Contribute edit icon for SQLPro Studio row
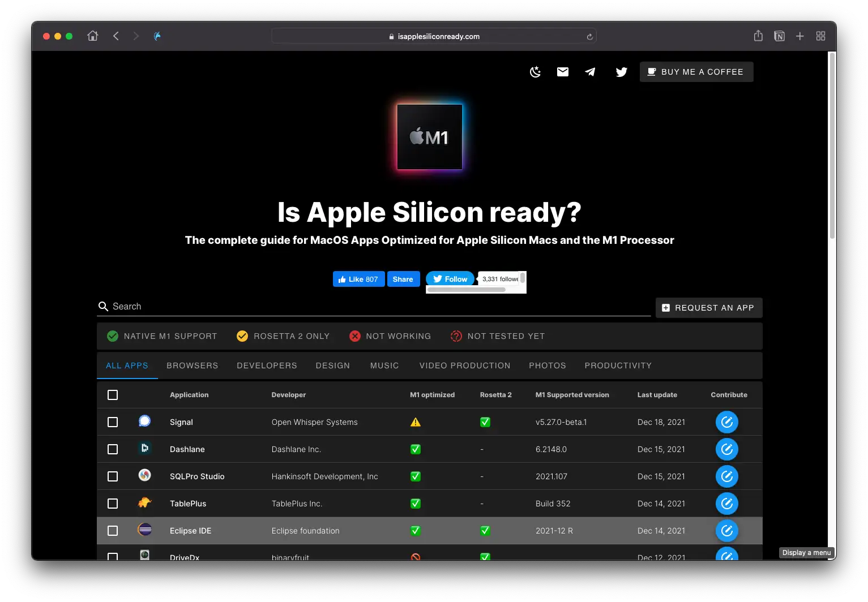868x602 pixels. [x=727, y=476]
